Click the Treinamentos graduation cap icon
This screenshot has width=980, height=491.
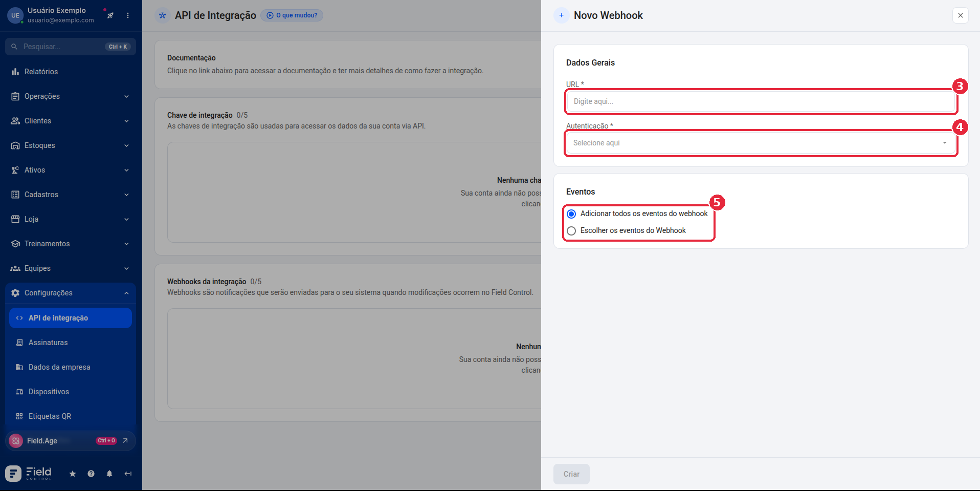click(x=15, y=244)
